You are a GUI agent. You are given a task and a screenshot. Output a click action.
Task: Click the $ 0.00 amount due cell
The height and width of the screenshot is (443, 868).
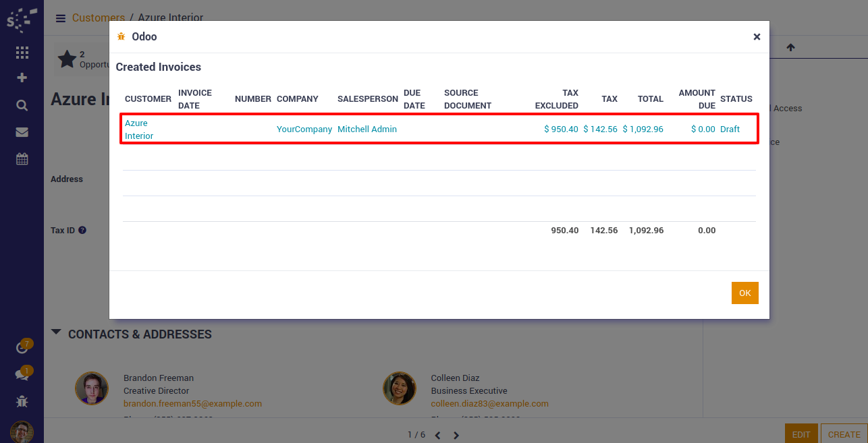coord(703,129)
